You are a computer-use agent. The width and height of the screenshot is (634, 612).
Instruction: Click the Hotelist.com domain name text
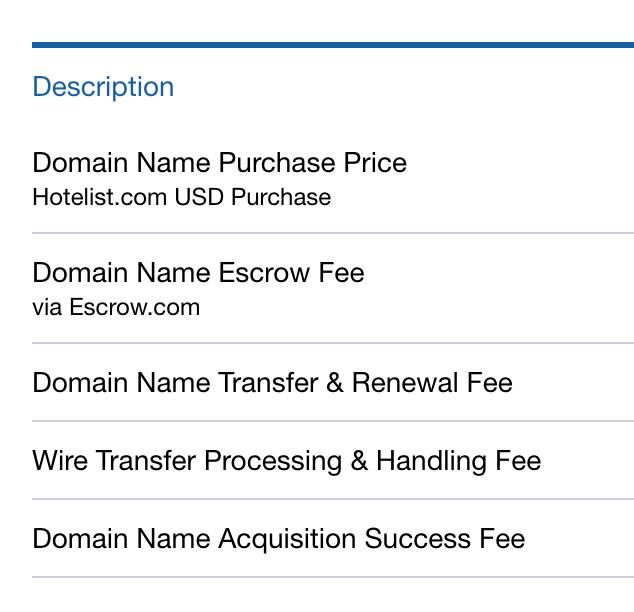click(99, 197)
